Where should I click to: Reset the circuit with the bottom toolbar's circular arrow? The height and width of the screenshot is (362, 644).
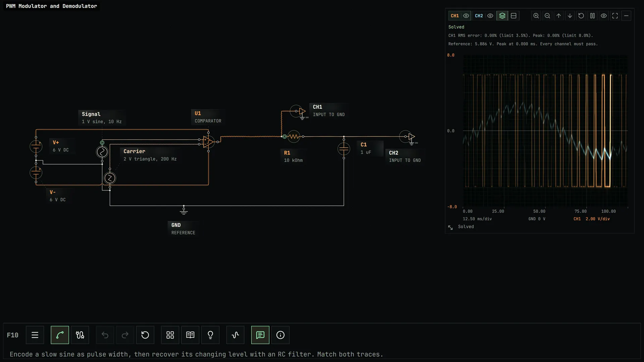[145, 335]
